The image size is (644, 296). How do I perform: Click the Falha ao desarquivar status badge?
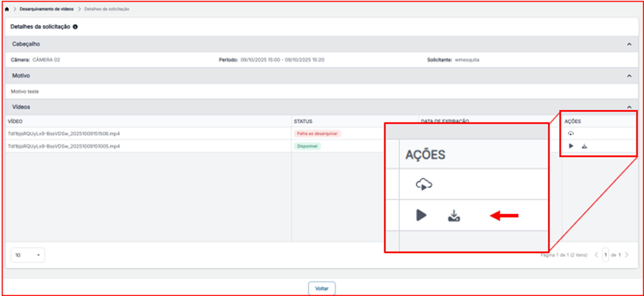317,134
